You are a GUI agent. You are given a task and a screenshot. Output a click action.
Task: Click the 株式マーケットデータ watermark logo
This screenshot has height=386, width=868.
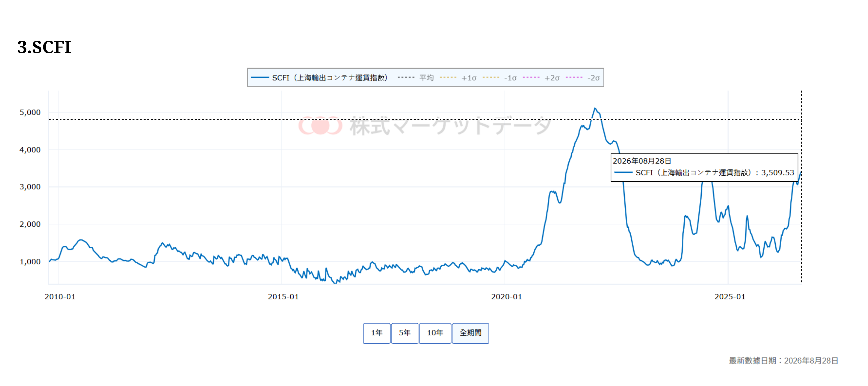click(425, 126)
